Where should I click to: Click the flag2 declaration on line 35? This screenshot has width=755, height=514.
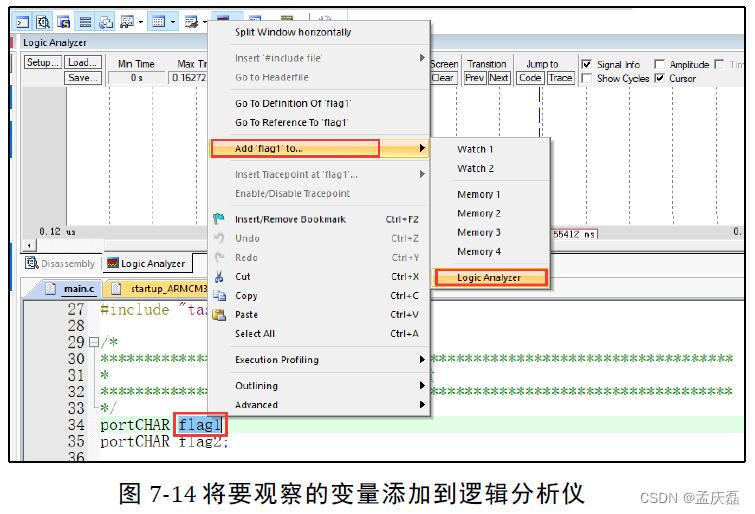203,441
